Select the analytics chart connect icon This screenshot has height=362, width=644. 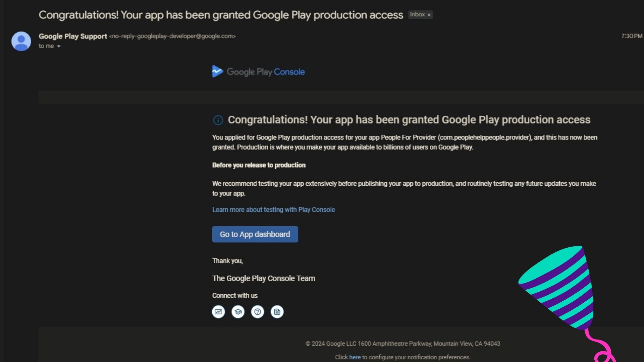click(x=218, y=311)
